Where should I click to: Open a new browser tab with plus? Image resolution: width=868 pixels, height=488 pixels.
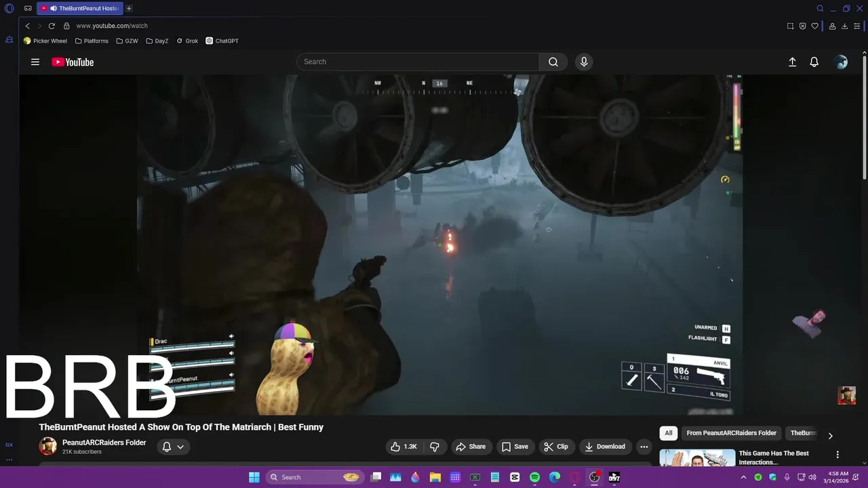(x=129, y=8)
